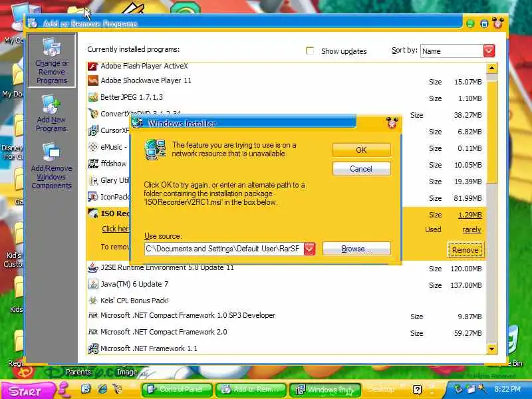Select Microsoft .NET Framework 1.1 icon
532x399 pixels.
pos(93,348)
